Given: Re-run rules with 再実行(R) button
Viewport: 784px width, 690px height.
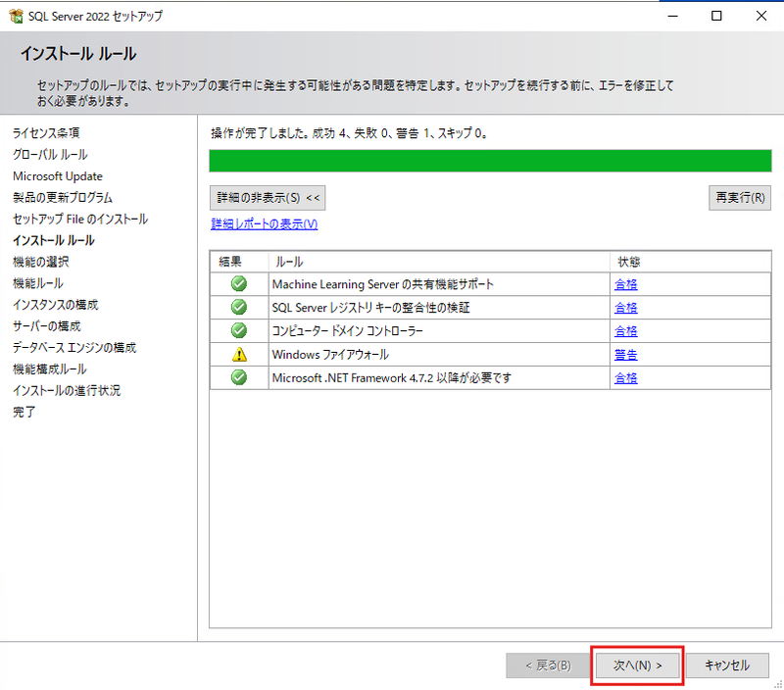Looking at the screenshot, I should pos(740,198).
